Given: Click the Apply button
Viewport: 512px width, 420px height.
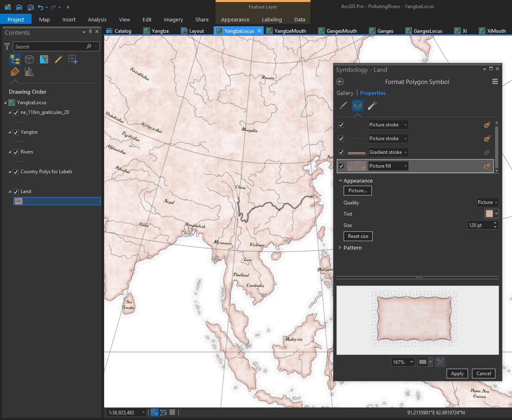Looking at the screenshot, I should coord(457,374).
